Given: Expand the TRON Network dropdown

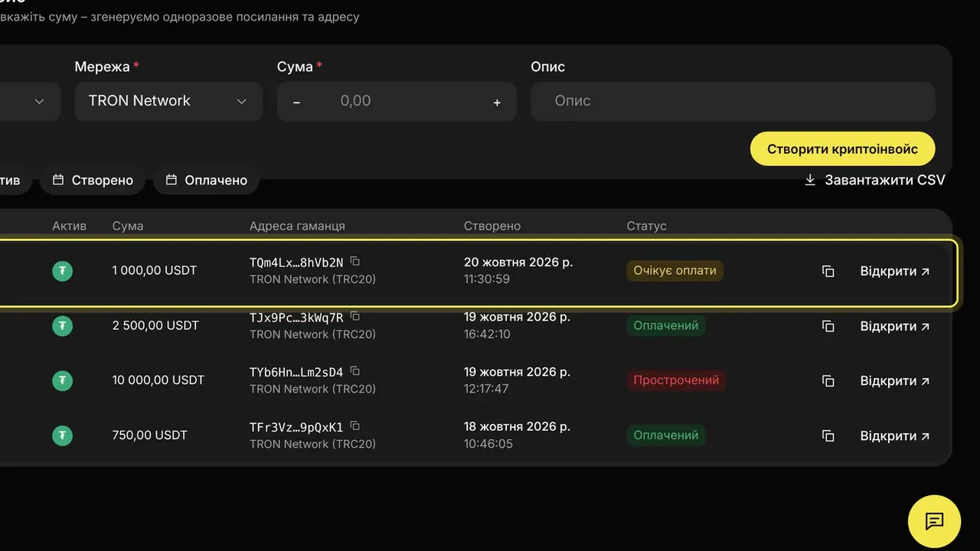Looking at the screenshot, I should click(x=168, y=101).
